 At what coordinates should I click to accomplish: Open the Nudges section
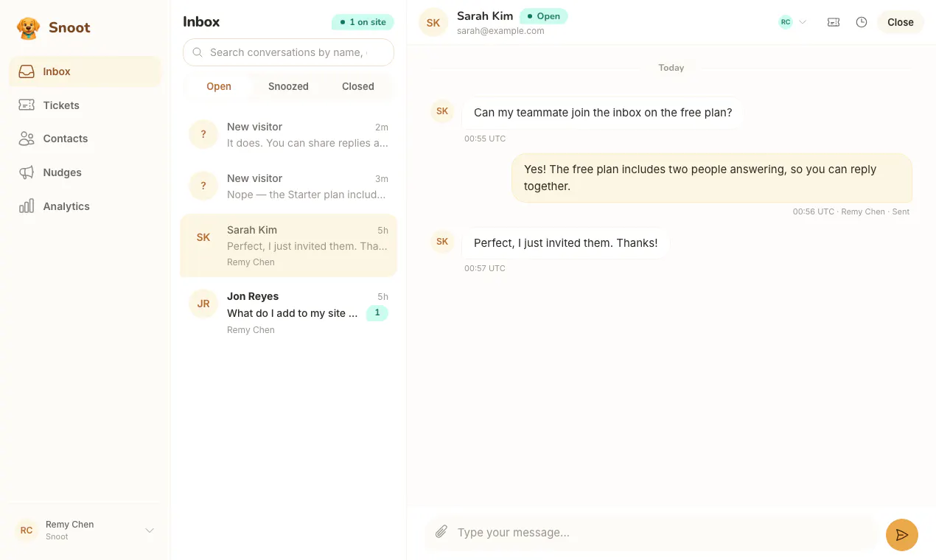(x=85, y=172)
